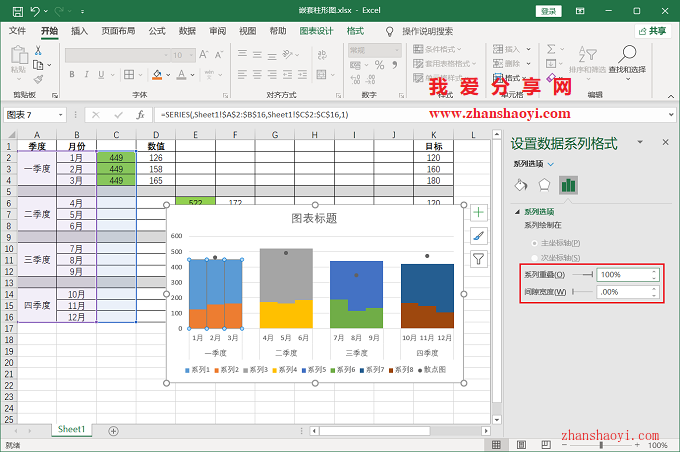Click the Find and Select magnifier icon
The image size is (680, 452).
tap(627, 54)
